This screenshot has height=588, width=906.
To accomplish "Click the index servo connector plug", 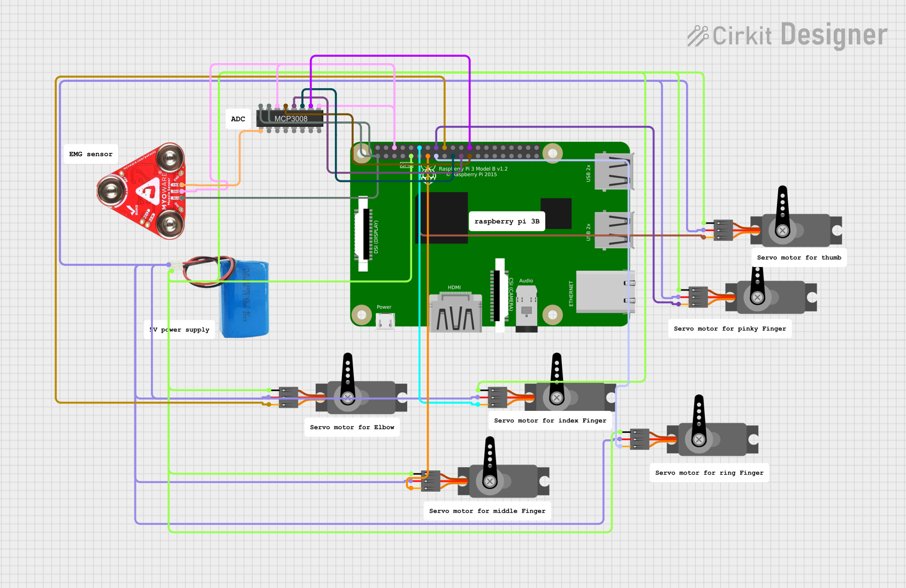I will [x=497, y=397].
